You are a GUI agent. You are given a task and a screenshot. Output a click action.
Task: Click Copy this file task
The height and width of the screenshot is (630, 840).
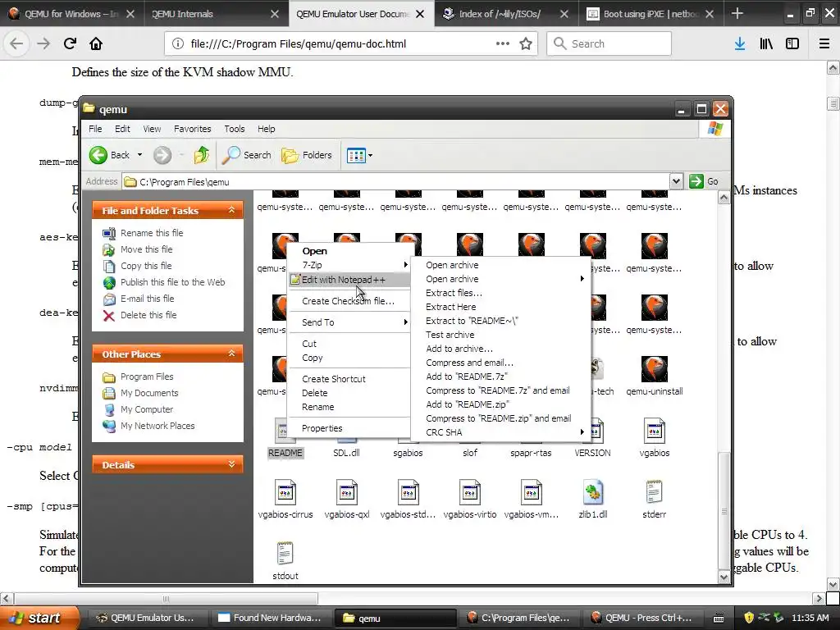pos(146,266)
